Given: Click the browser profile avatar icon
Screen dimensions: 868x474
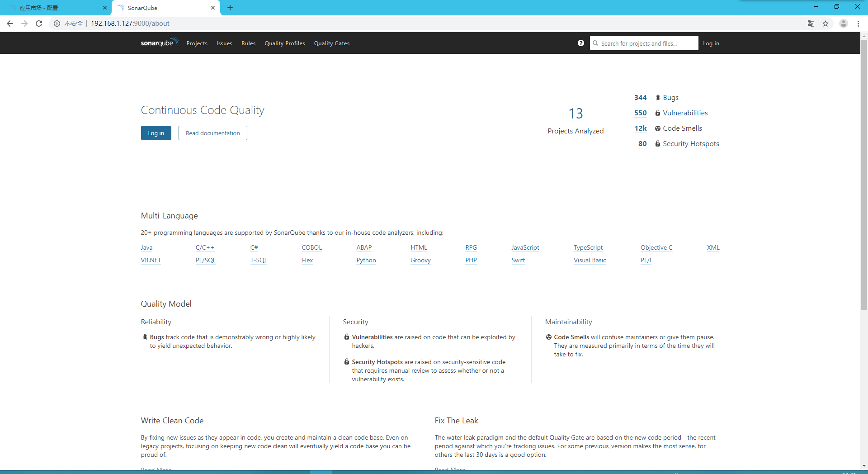Looking at the screenshot, I should tap(844, 24).
